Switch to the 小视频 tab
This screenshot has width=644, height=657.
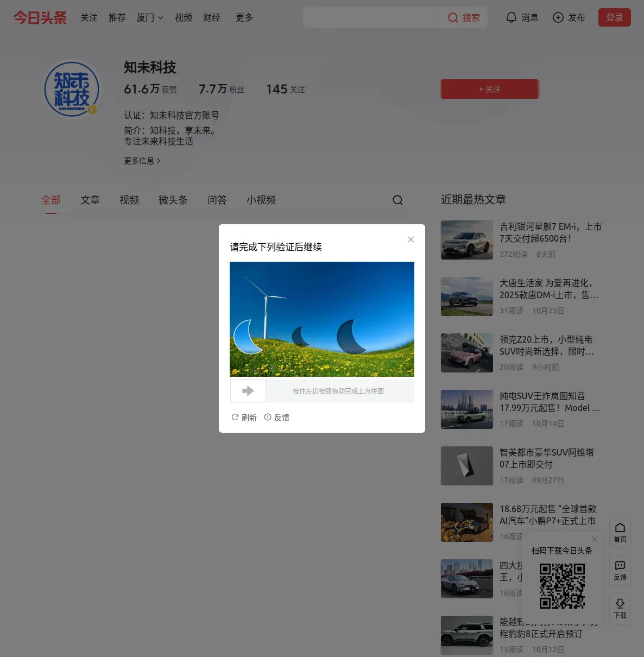click(x=261, y=200)
